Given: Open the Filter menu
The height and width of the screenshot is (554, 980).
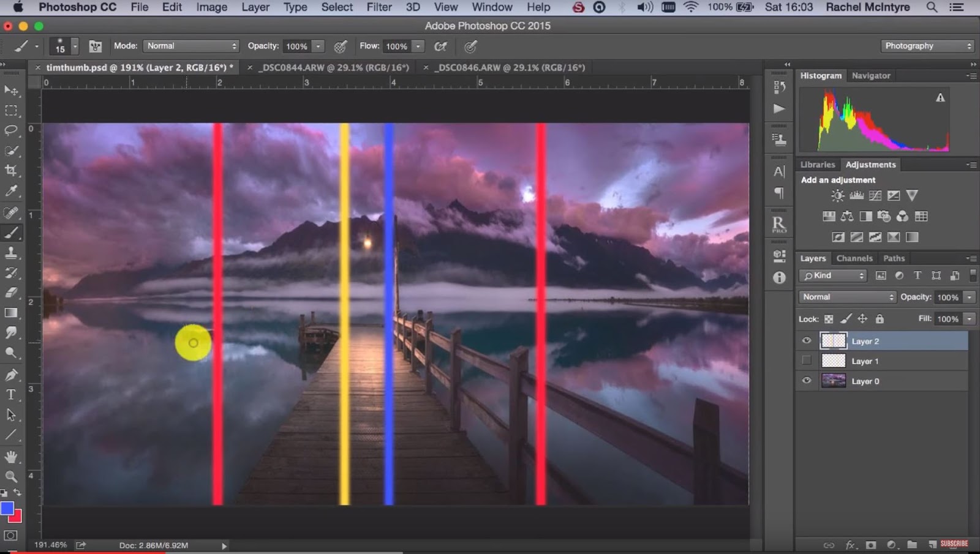Looking at the screenshot, I should [x=379, y=7].
